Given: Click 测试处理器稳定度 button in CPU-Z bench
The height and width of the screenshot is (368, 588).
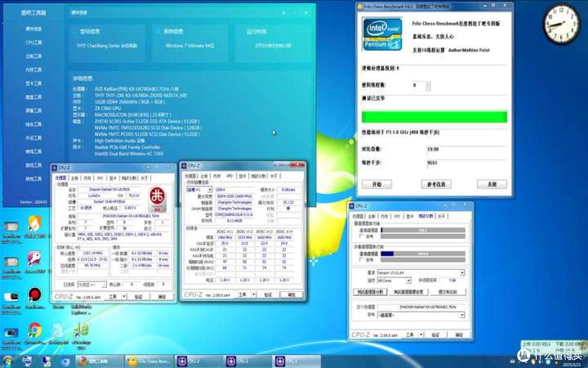Looking at the screenshot, I should pos(408,292).
